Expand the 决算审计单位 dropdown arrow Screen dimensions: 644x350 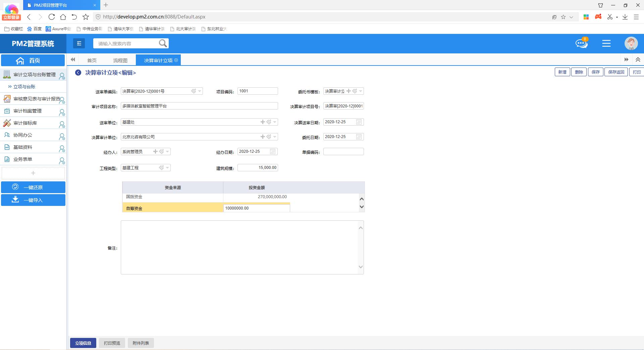pos(275,137)
